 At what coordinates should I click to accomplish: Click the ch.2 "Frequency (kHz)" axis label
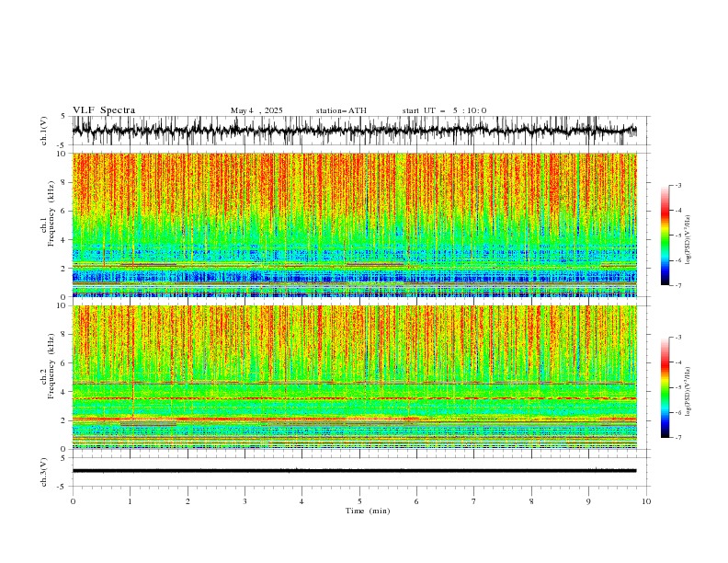click(x=51, y=366)
